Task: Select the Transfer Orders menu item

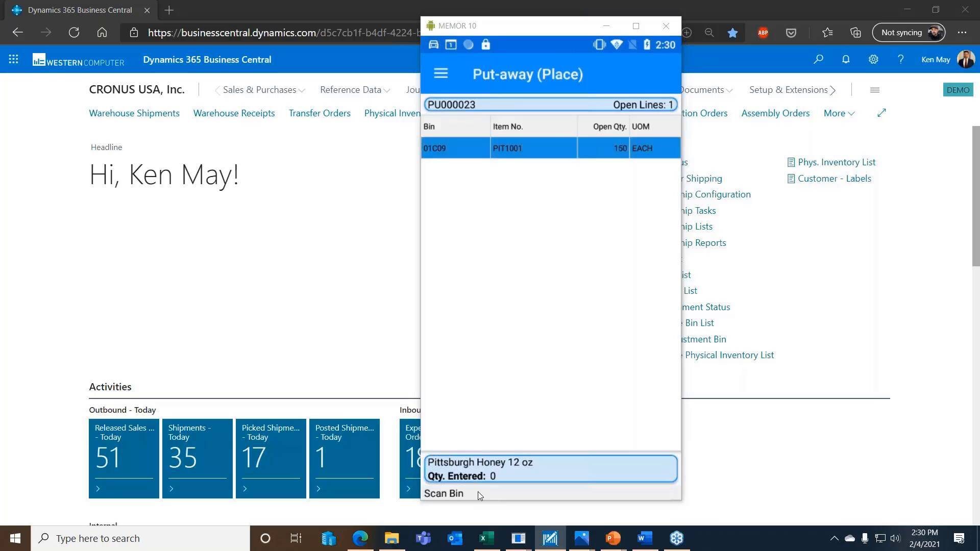Action: click(x=320, y=113)
